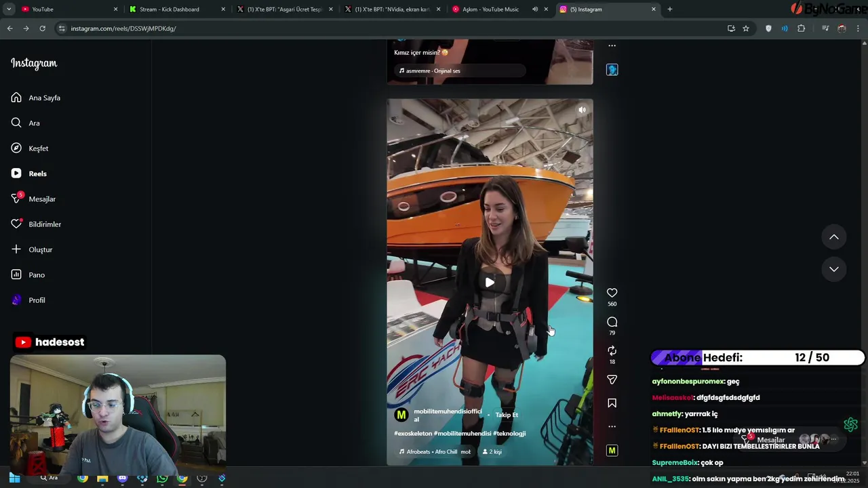
Task: Open a new browser tab
Action: 670,9
